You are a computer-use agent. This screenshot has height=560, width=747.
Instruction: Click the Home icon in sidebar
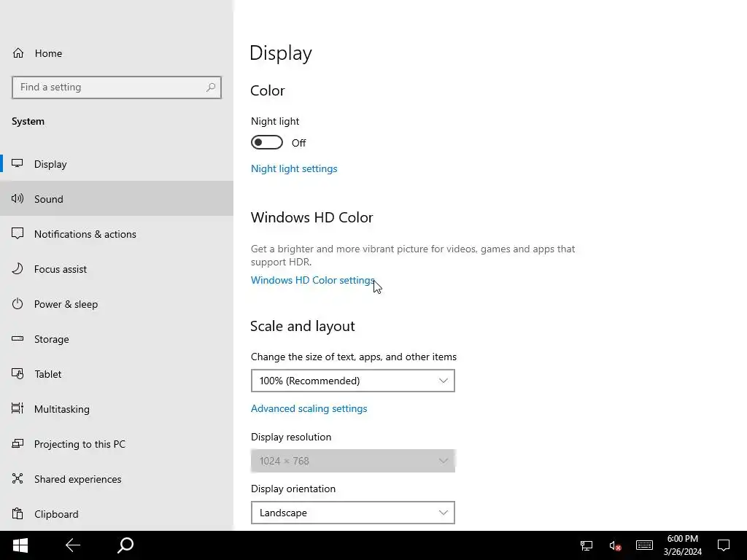(x=18, y=52)
